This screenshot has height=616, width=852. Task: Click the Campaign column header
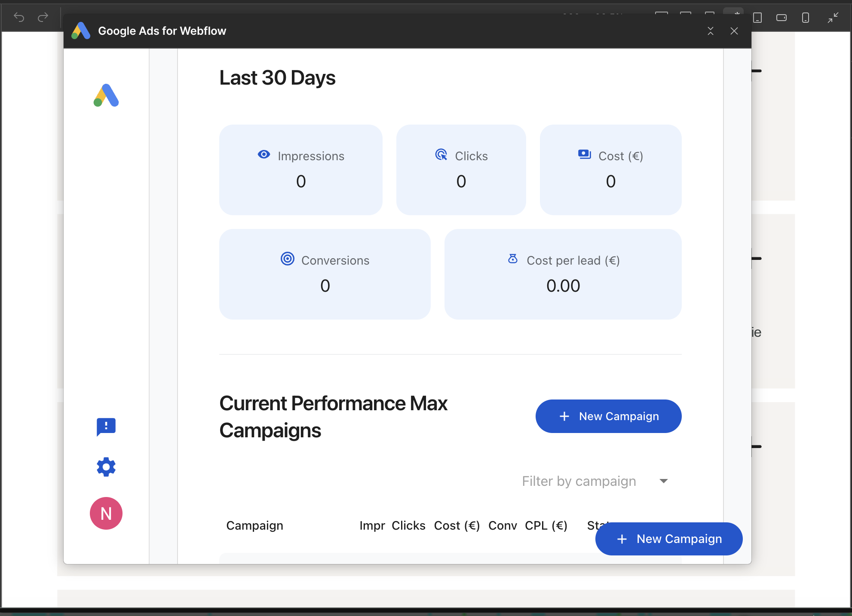tap(255, 526)
